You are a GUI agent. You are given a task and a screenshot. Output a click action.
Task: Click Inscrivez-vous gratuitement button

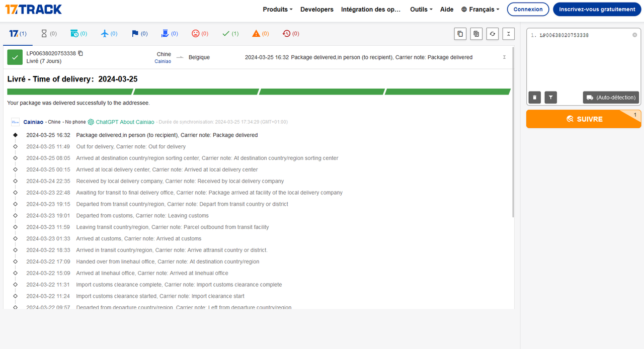point(597,9)
